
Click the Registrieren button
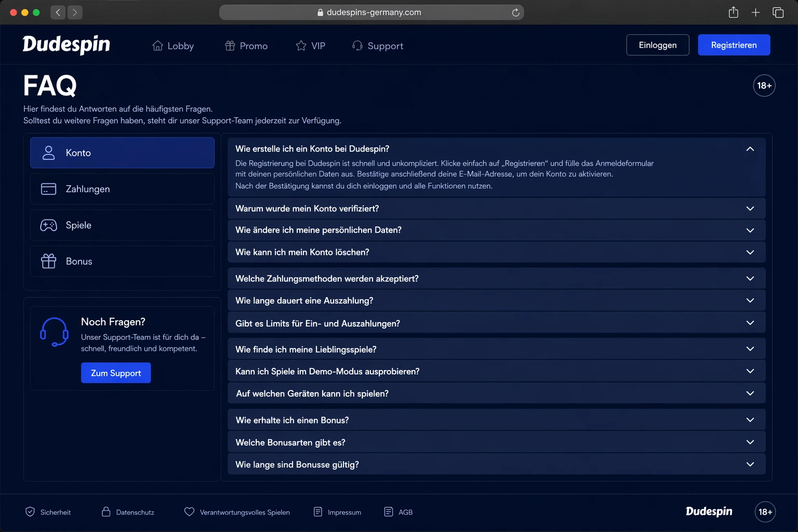coord(734,45)
